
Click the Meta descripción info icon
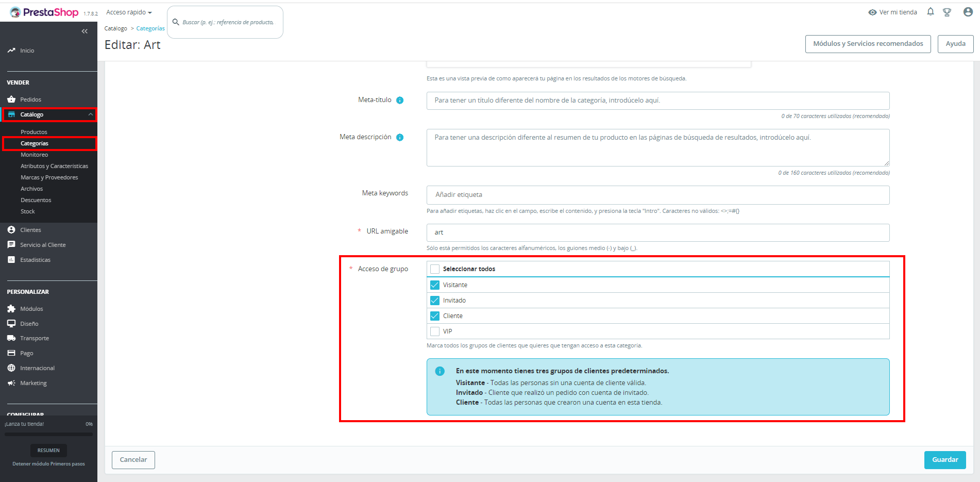coord(400,138)
